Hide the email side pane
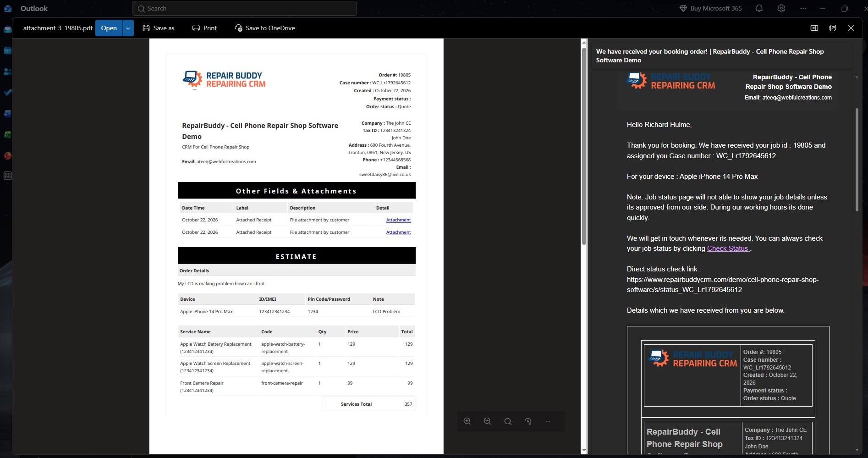The width and height of the screenshot is (868, 458). coord(814,28)
